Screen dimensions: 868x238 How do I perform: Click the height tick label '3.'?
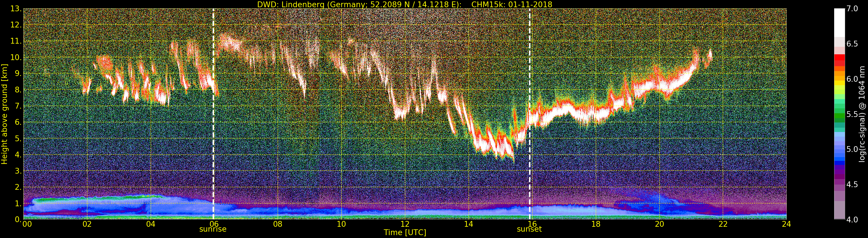click(x=18, y=171)
